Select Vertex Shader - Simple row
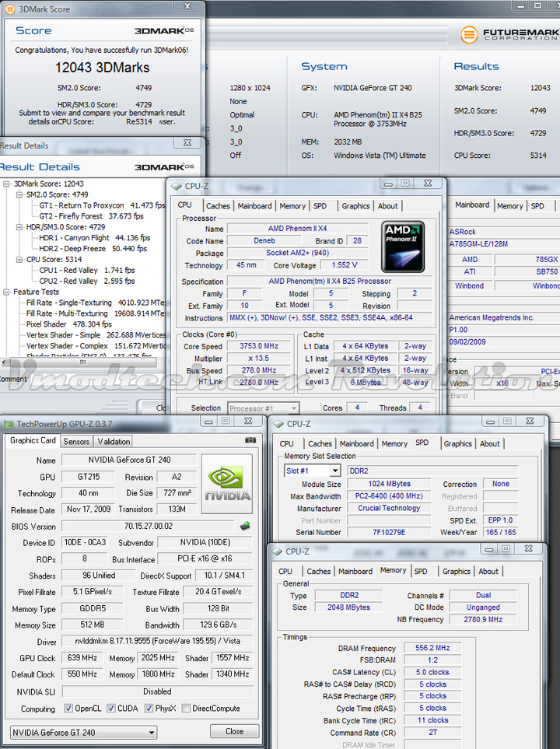 pos(96,335)
